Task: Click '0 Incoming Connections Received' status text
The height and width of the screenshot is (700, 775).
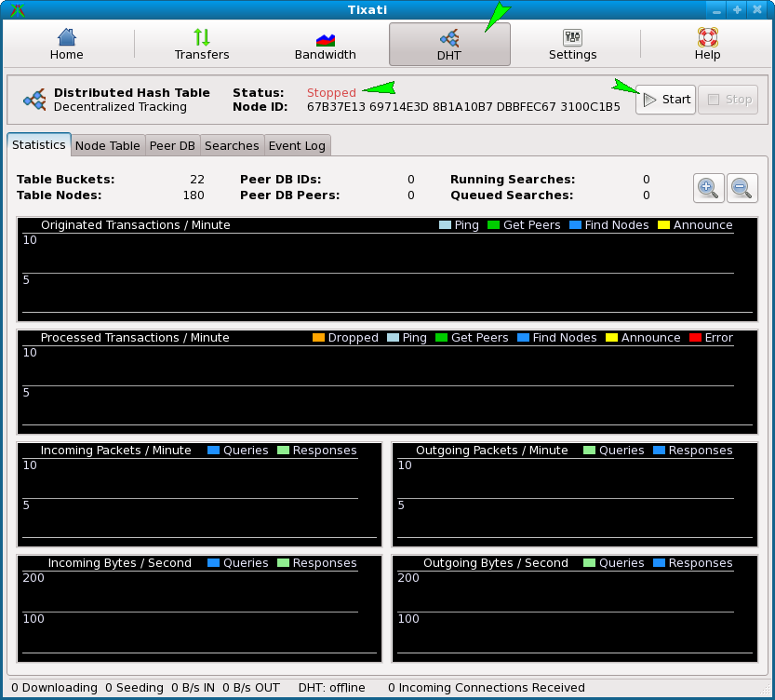Action: point(487,688)
